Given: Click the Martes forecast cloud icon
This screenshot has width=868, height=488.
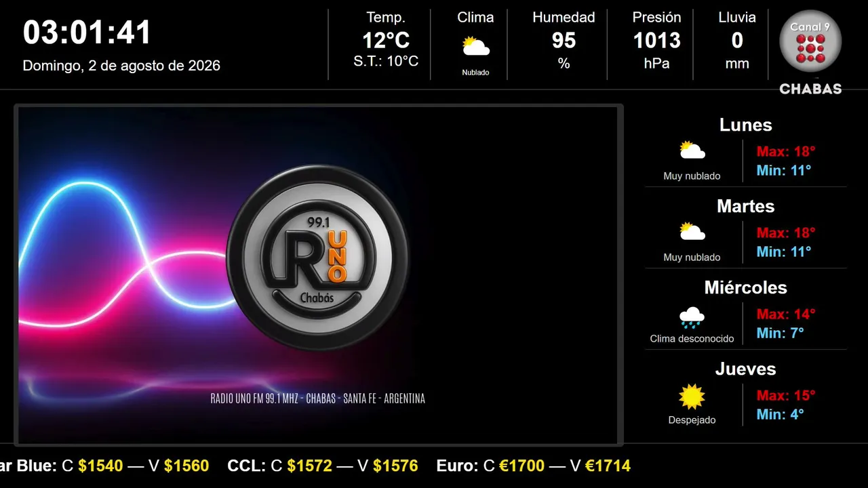Looking at the screenshot, I should point(692,232).
